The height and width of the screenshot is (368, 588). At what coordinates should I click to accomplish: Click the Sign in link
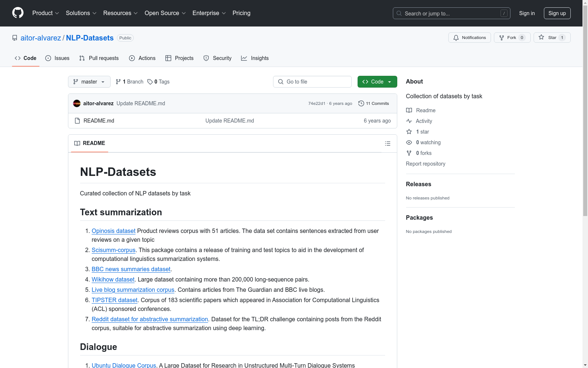click(x=527, y=13)
